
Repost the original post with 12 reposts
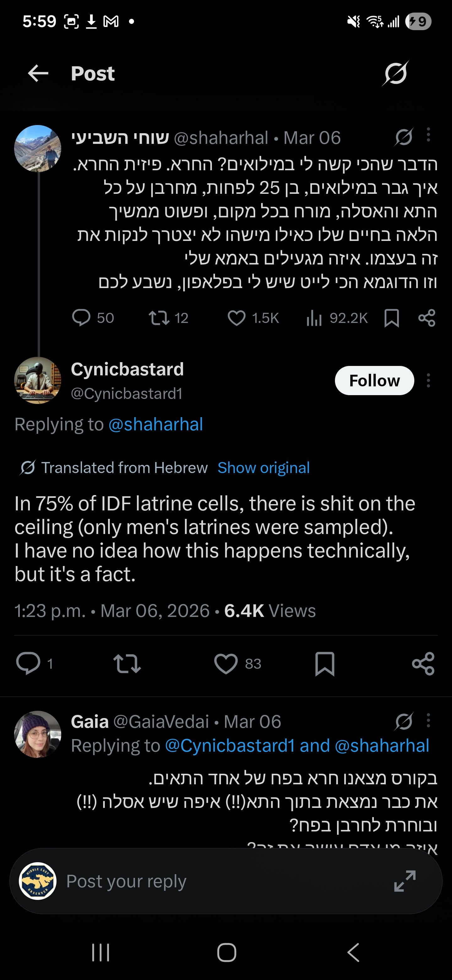pyautogui.click(x=159, y=318)
